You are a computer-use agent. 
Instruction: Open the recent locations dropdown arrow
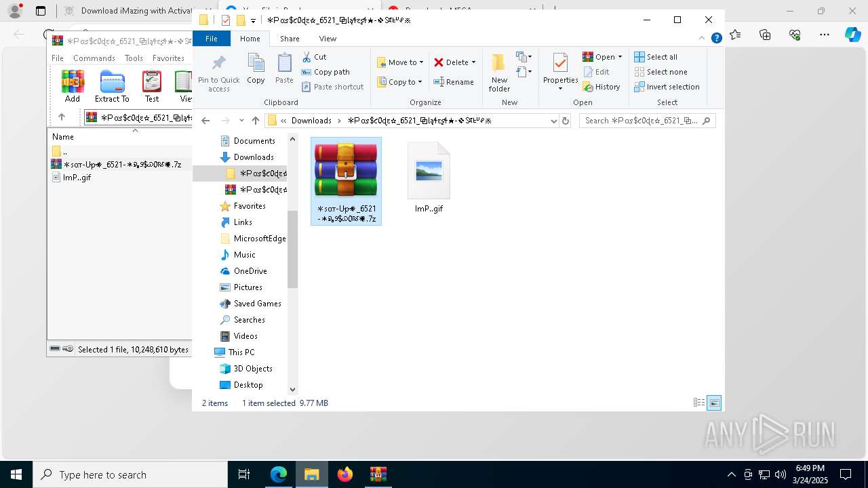pyautogui.click(x=241, y=121)
